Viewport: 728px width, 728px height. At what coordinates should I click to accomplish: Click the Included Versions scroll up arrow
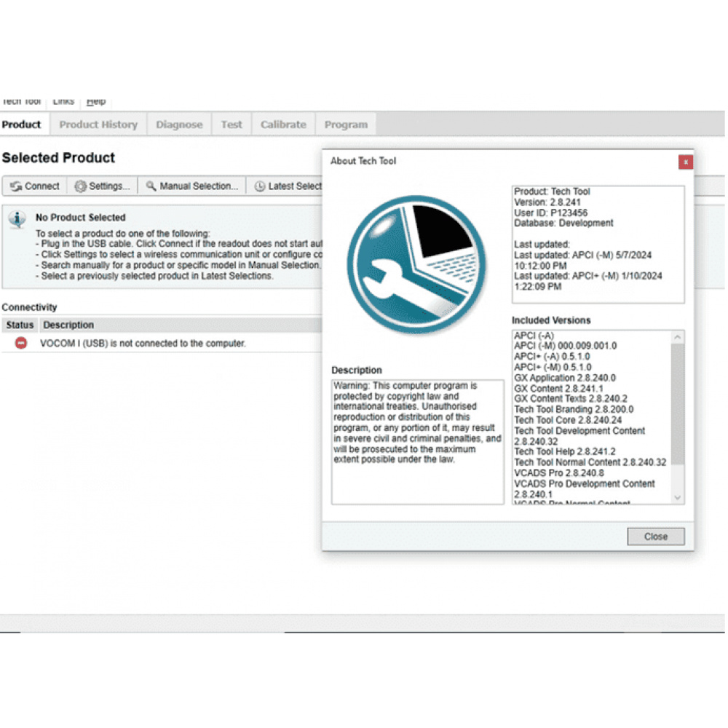[x=677, y=337]
